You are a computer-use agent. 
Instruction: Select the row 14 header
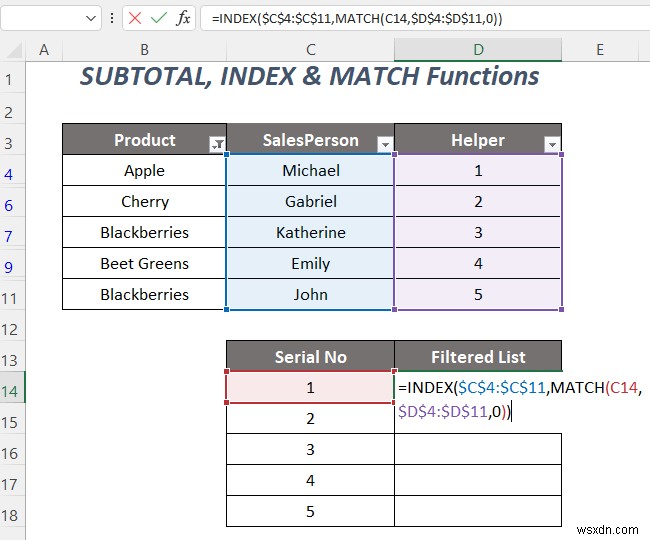tap(12, 391)
